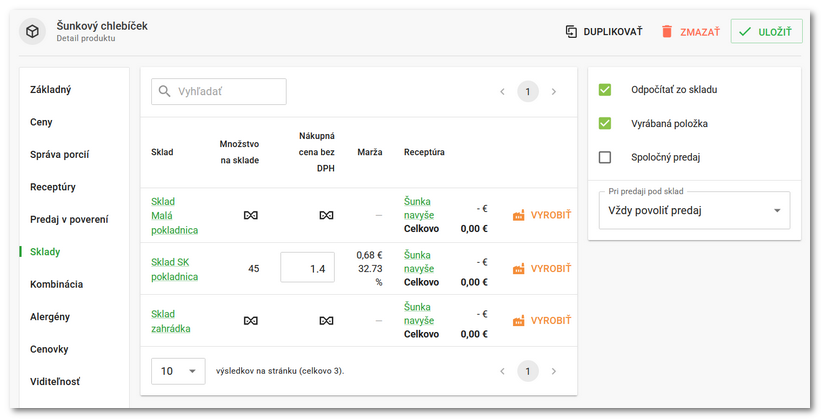Click the ULOŽIŤ button
This screenshot has height=419, width=821.
click(x=767, y=32)
